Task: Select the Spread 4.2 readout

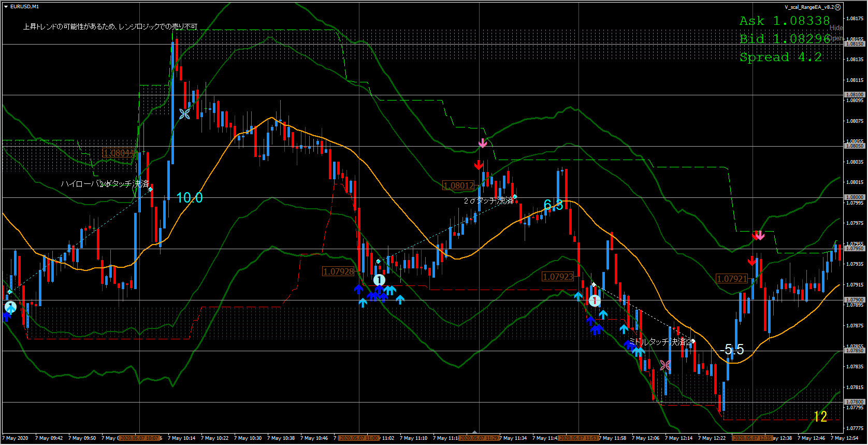Action: [780, 57]
